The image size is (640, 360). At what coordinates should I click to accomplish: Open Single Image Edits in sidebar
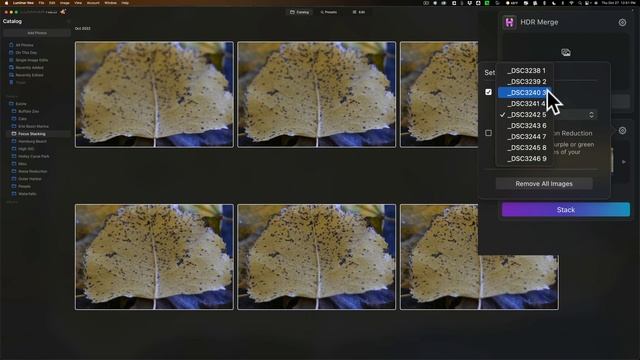pyautogui.click(x=32, y=60)
